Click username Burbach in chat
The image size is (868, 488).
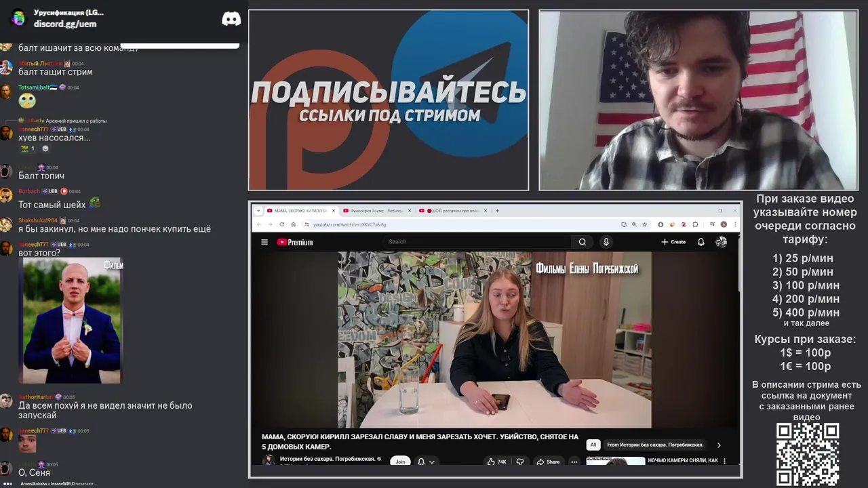(x=29, y=191)
